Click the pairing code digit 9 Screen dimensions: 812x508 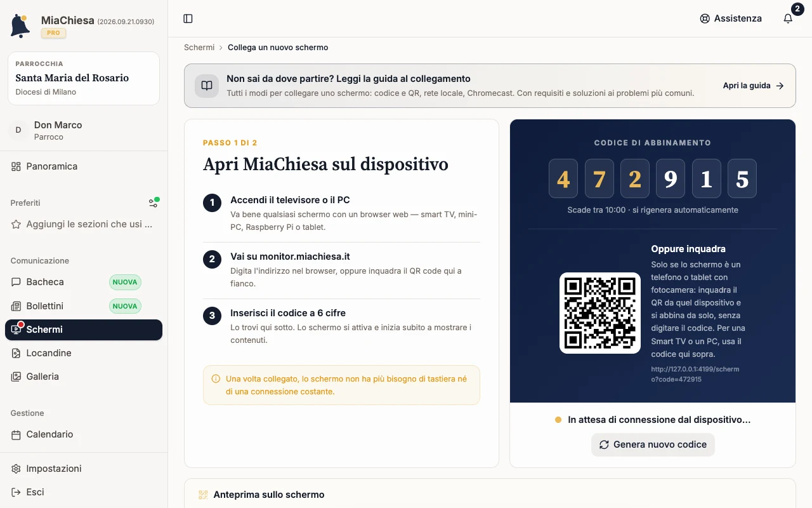(671, 178)
